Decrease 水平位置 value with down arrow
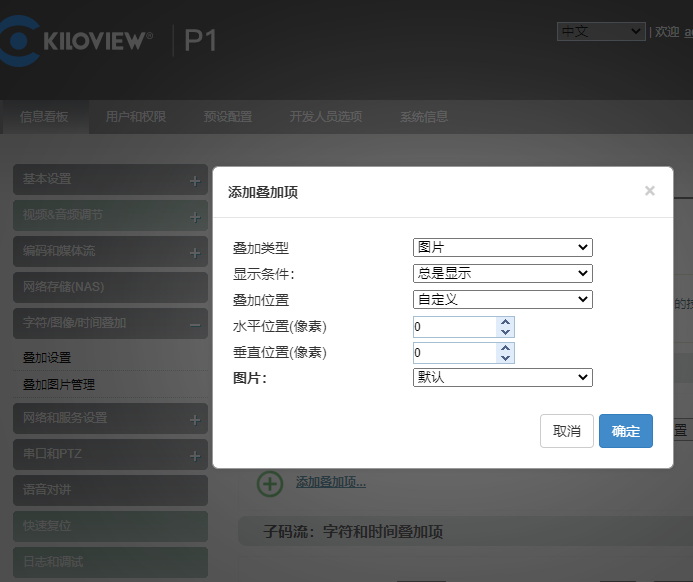Screen dimensions: 693x582 pyautogui.click(x=505, y=332)
